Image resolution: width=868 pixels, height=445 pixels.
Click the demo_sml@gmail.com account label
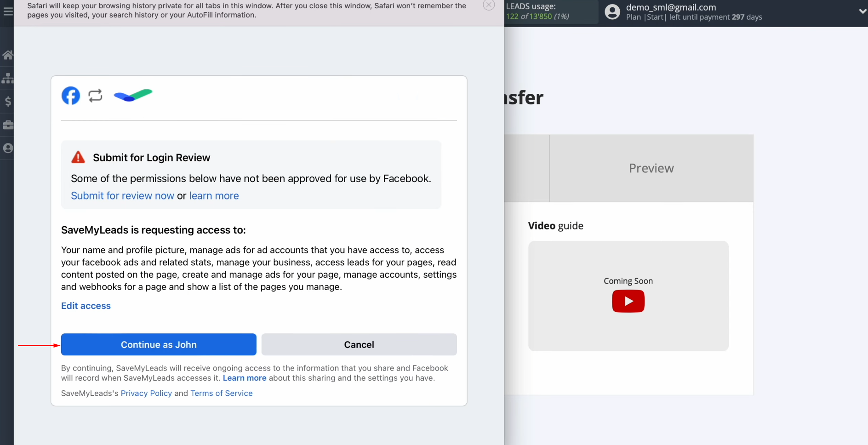tap(671, 7)
